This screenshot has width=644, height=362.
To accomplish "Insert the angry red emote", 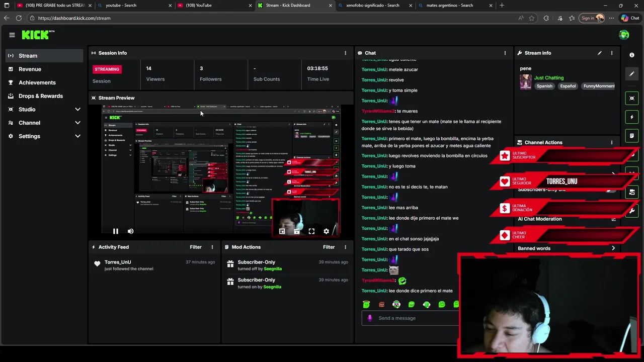I will click(381, 304).
